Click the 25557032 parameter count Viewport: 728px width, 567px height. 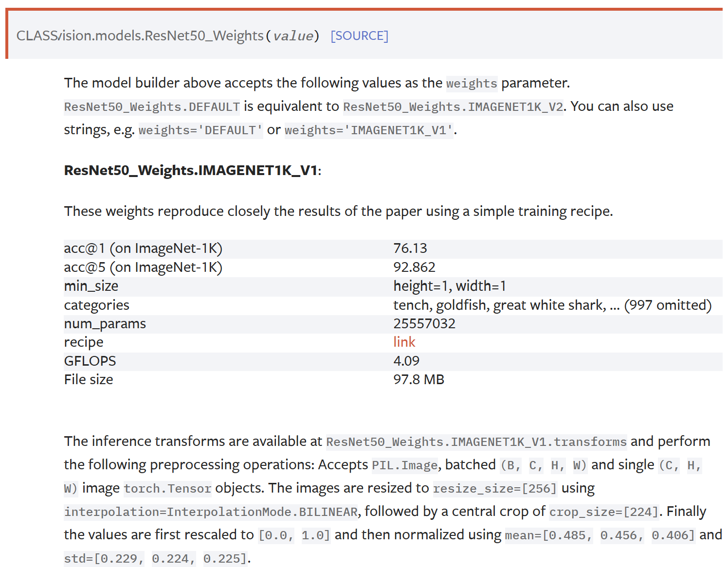pyautogui.click(x=424, y=324)
